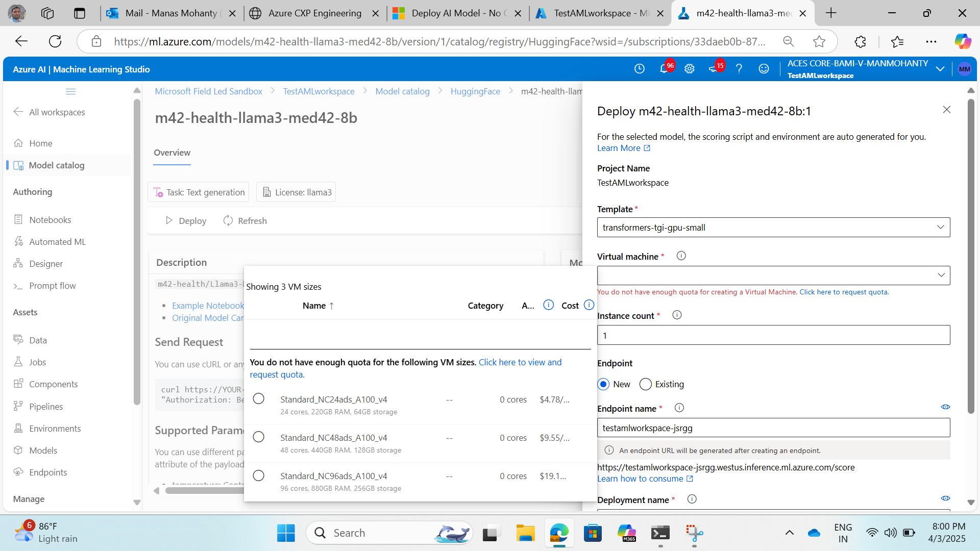The image size is (980, 551).
Task: Open browser favorites list icon
Action: [x=897, y=42]
